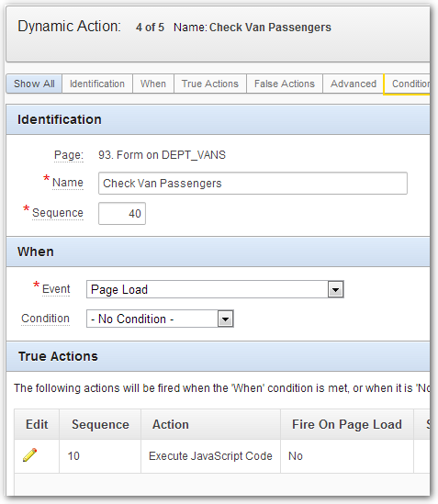Open the Conditions tab
438x504 pixels.
coord(408,84)
